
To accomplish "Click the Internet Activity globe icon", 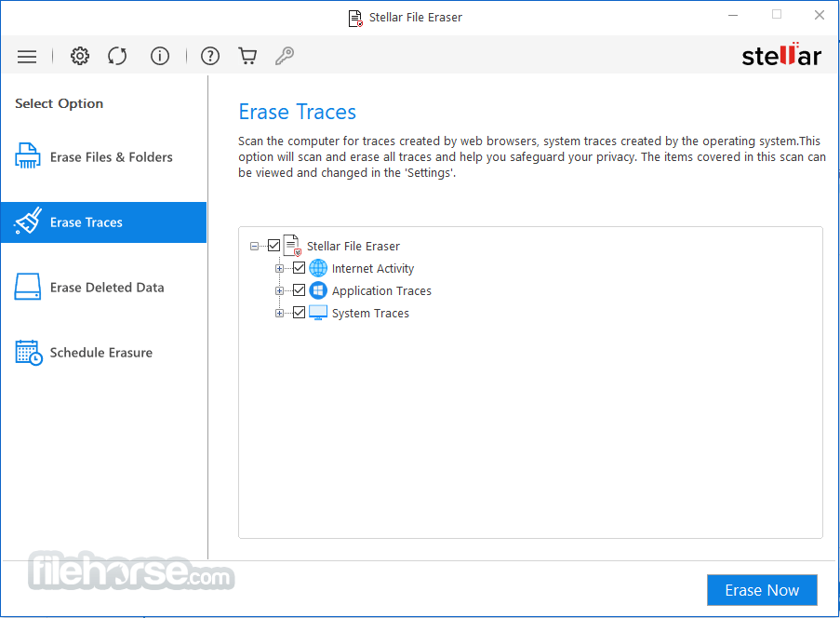I will (x=318, y=268).
